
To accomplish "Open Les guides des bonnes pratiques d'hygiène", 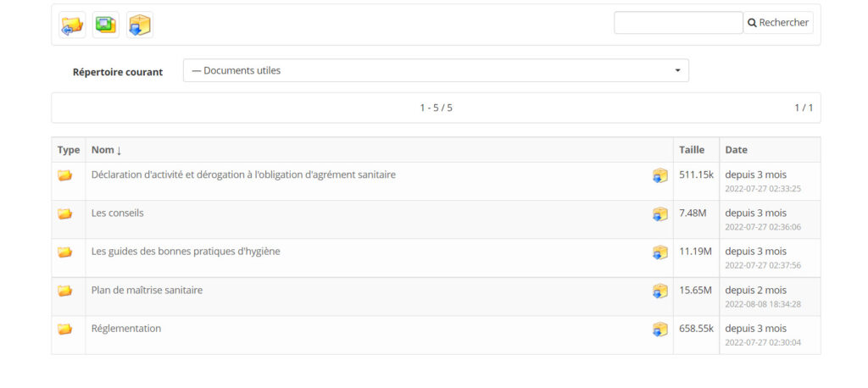I will 186,252.
